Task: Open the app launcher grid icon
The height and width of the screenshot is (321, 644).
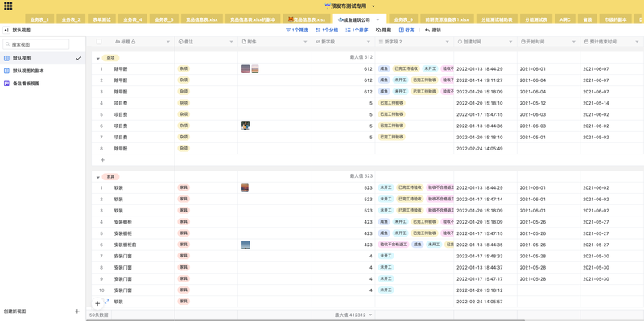Action: tap(8, 6)
